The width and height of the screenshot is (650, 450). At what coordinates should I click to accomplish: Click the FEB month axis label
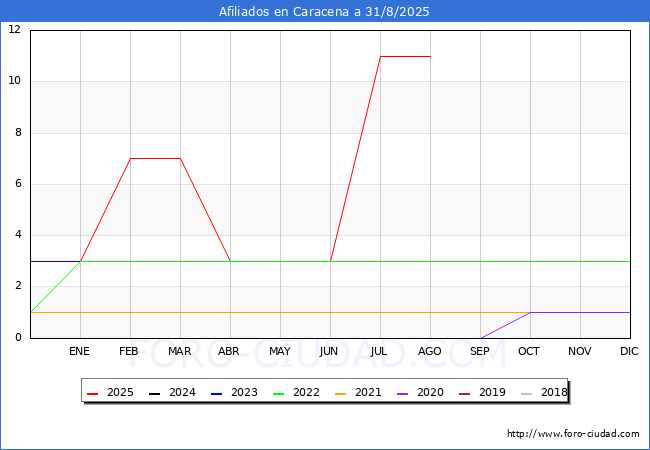point(129,351)
